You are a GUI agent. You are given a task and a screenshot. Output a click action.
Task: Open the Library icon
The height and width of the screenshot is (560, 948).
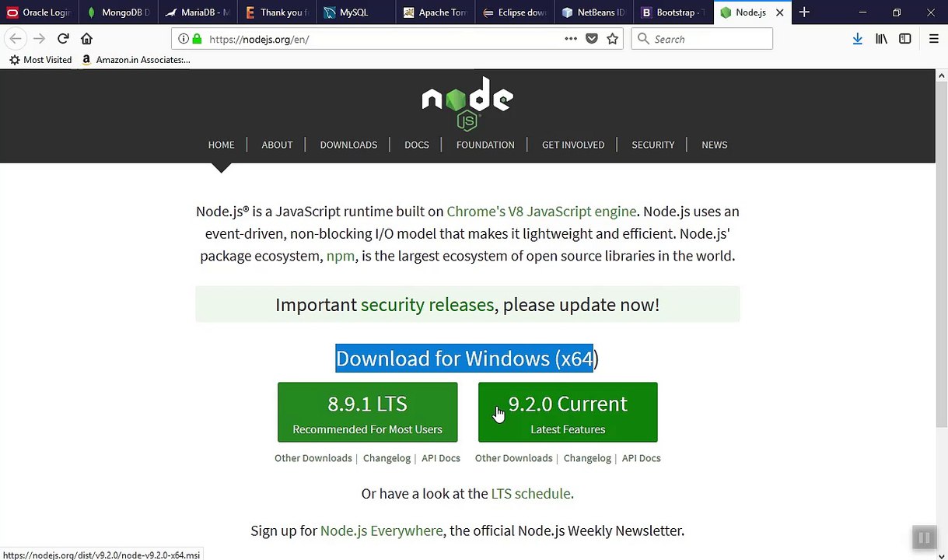pos(881,39)
